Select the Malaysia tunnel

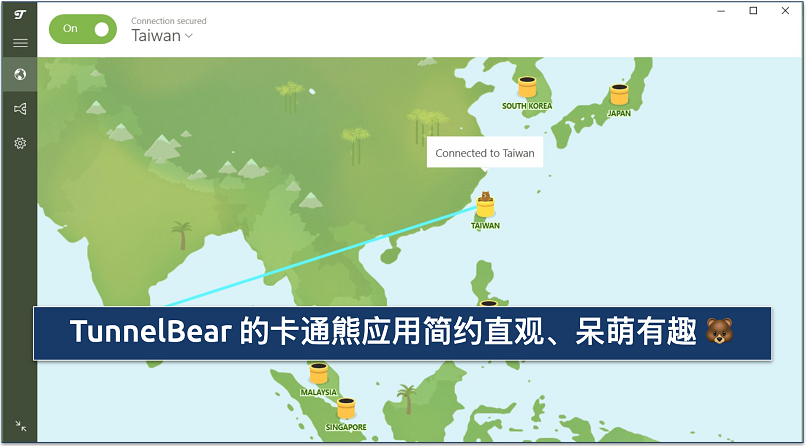(319, 373)
